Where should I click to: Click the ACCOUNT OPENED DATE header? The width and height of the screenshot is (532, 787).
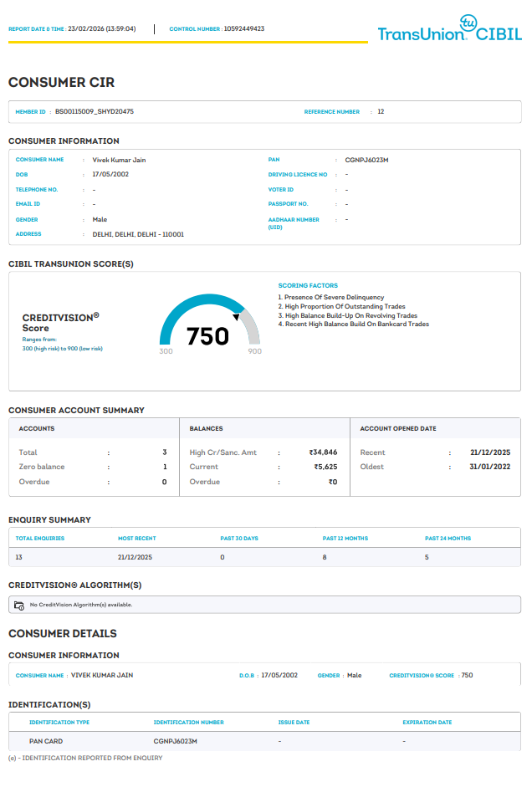tap(398, 429)
